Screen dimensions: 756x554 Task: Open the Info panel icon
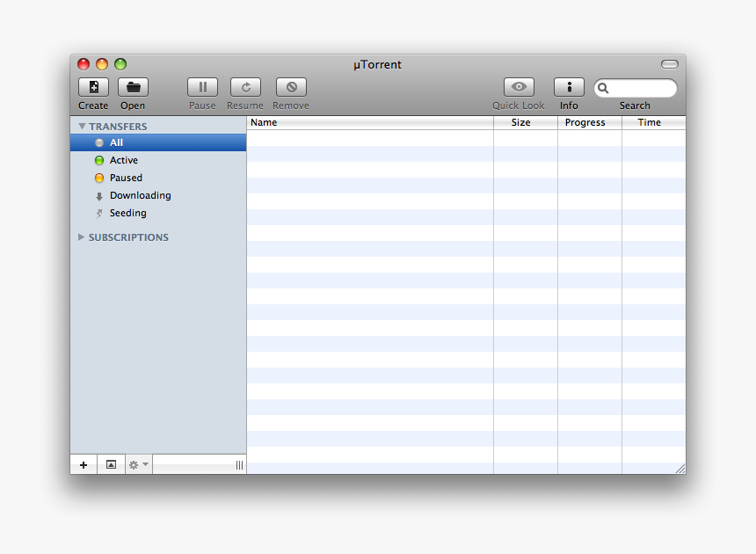point(569,87)
